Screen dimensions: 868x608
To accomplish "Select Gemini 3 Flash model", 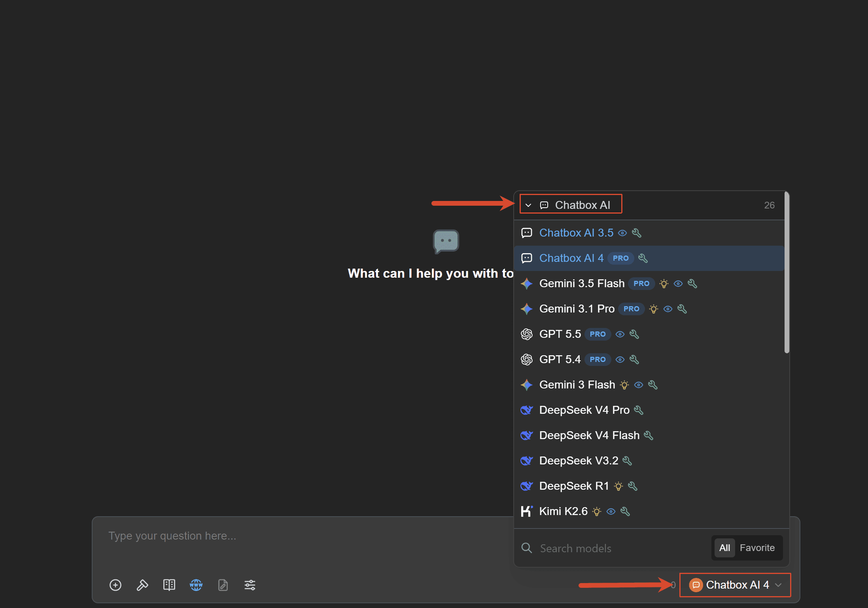I will (649, 385).
